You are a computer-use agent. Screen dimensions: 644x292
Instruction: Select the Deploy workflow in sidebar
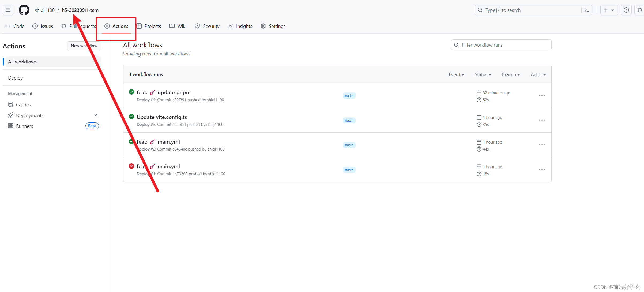tap(16, 78)
